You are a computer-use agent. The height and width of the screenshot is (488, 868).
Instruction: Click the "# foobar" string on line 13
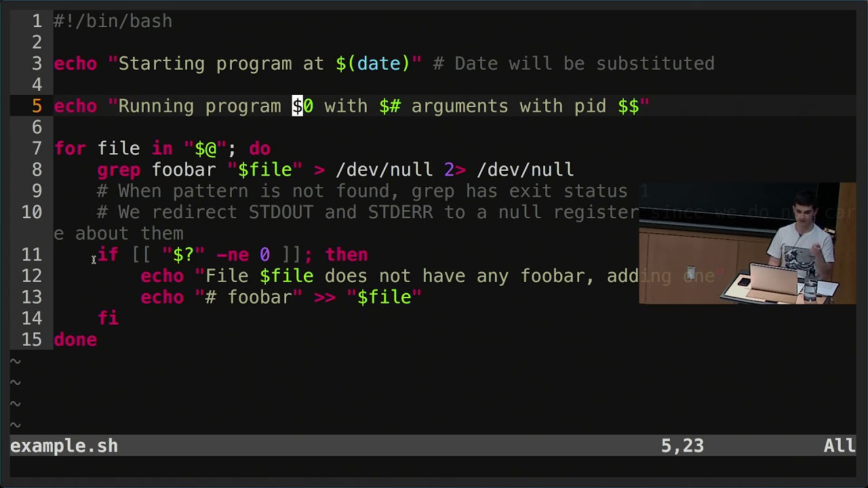(249, 297)
